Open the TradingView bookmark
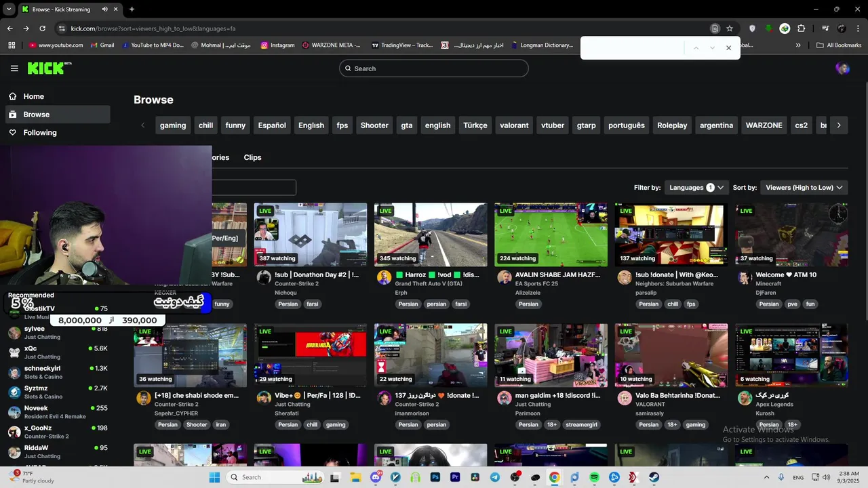This screenshot has width=868, height=488. tap(402, 45)
